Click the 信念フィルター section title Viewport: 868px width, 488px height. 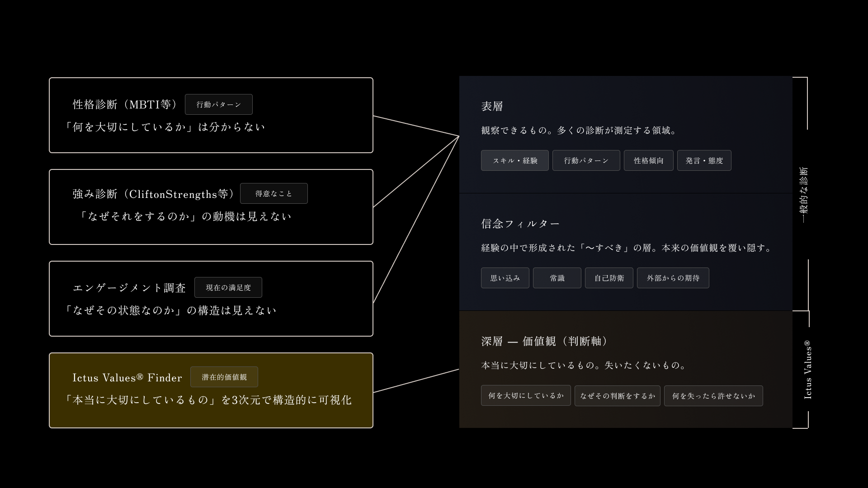pyautogui.click(x=520, y=223)
